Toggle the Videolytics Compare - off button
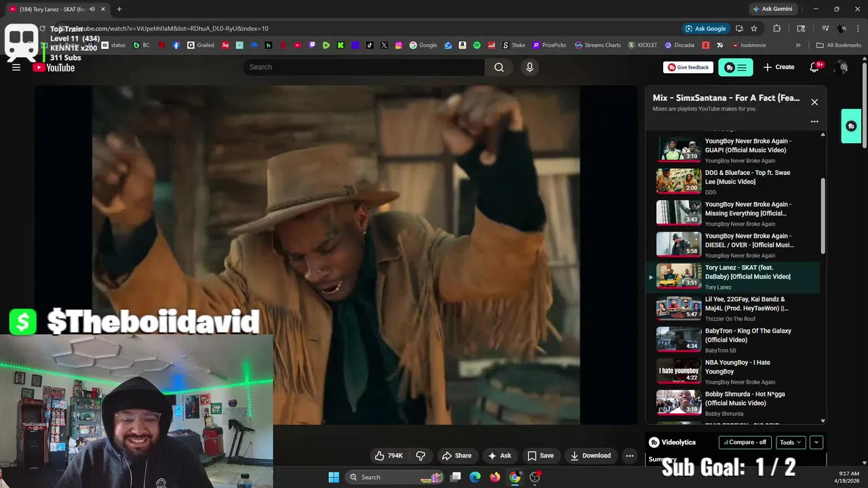This screenshot has width=868, height=488. coord(745,442)
